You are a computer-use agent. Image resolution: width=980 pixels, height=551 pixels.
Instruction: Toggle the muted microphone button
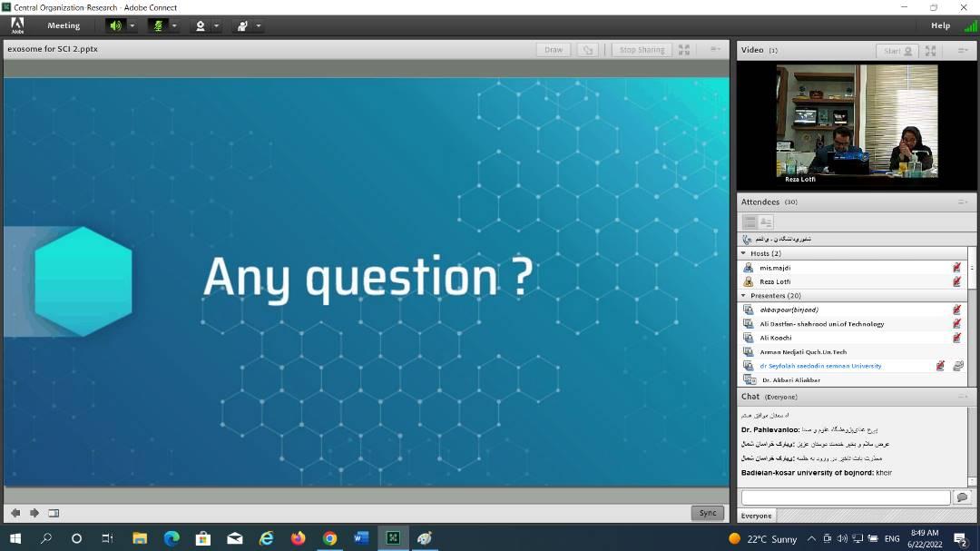point(158,25)
